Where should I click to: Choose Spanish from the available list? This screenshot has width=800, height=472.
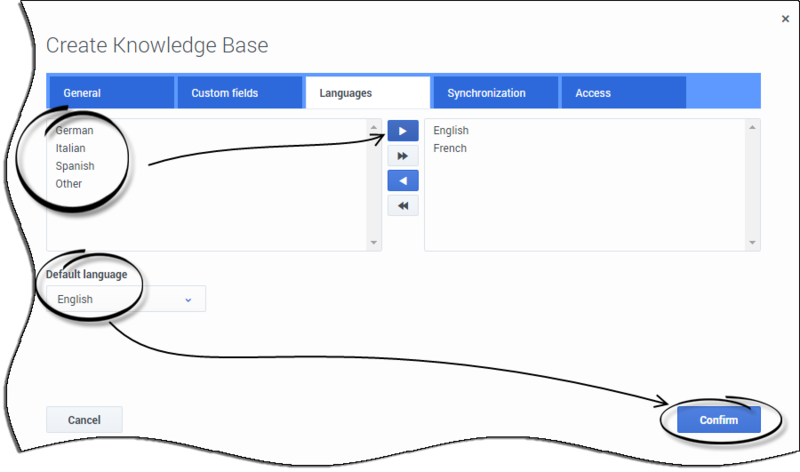pyautogui.click(x=75, y=166)
